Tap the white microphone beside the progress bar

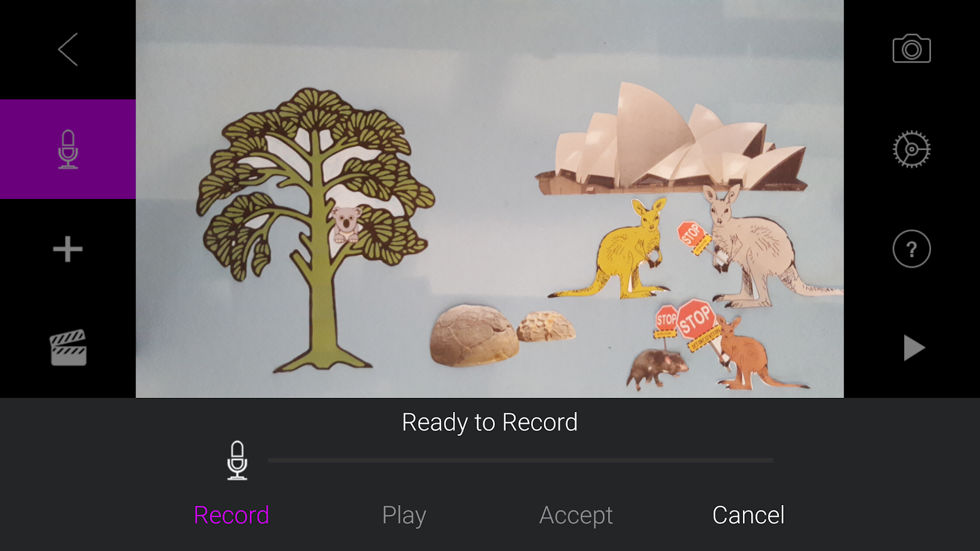pyautogui.click(x=237, y=460)
